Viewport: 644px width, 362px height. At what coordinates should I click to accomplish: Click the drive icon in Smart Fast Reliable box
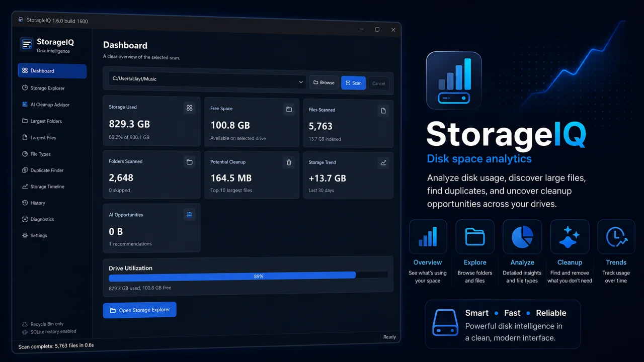coord(445,324)
